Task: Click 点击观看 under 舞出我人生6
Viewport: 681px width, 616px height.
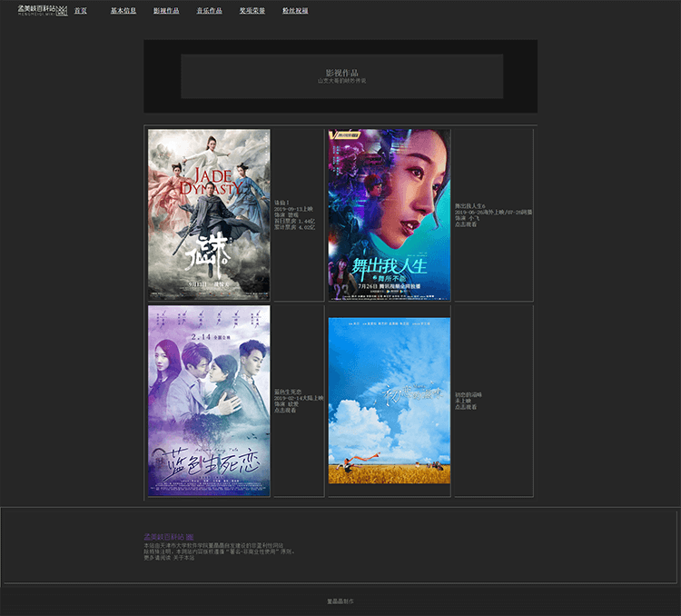Action: click(466, 224)
